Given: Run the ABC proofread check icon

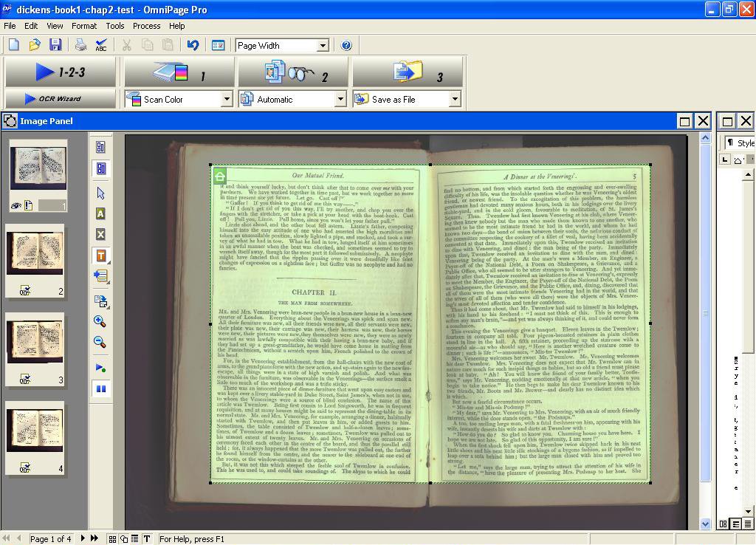Looking at the screenshot, I should [101, 45].
